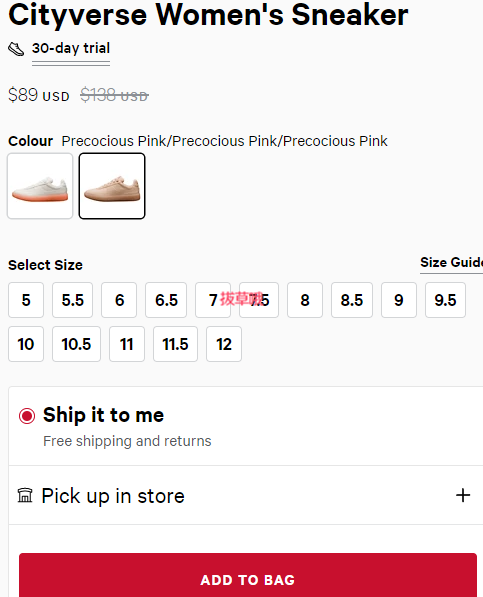The image size is (483, 597).
Task: Expand the Pick up in store row
Action: (x=246, y=495)
